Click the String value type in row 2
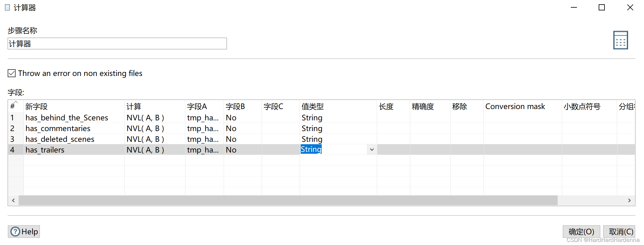Image resolution: width=644 pixels, height=245 pixels. coord(338,128)
